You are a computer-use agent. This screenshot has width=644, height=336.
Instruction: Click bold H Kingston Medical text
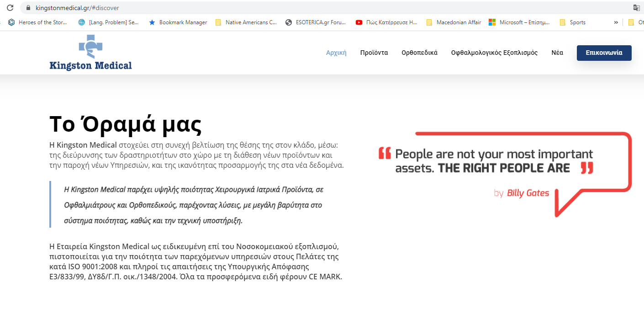point(83,145)
